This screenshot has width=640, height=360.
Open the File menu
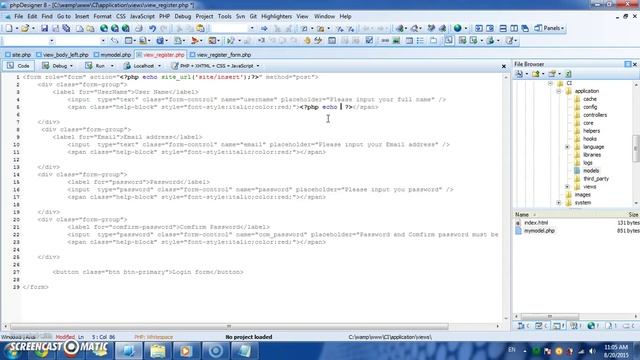[19, 16]
